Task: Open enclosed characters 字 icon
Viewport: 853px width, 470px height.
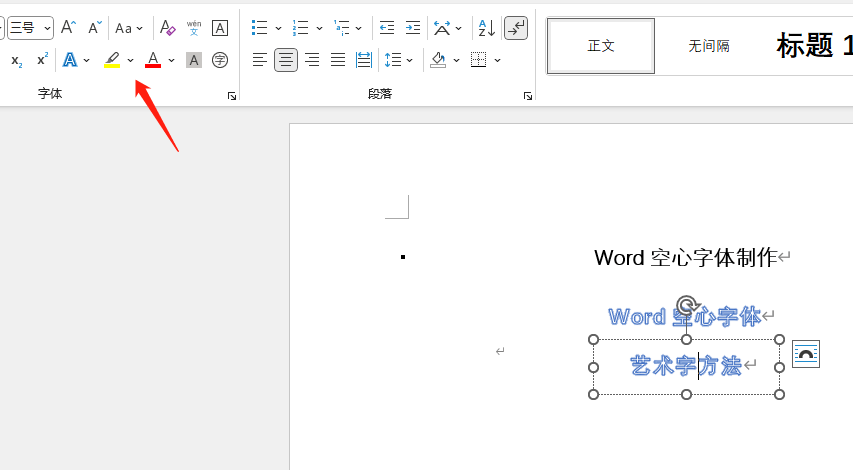Action: (x=220, y=60)
